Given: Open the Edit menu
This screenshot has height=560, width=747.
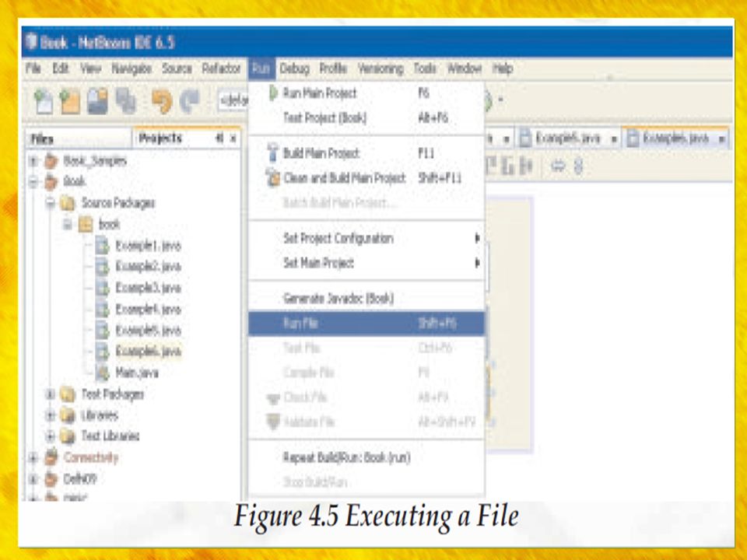Looking at the screenshot, I should pos(61,68).
